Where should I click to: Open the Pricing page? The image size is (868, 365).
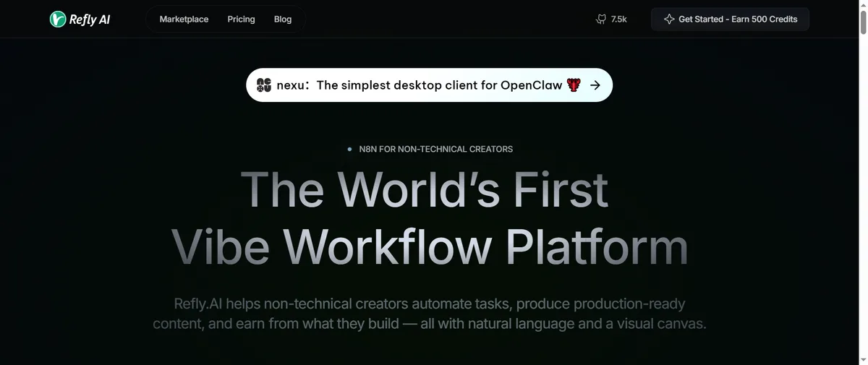coord(241,20)
